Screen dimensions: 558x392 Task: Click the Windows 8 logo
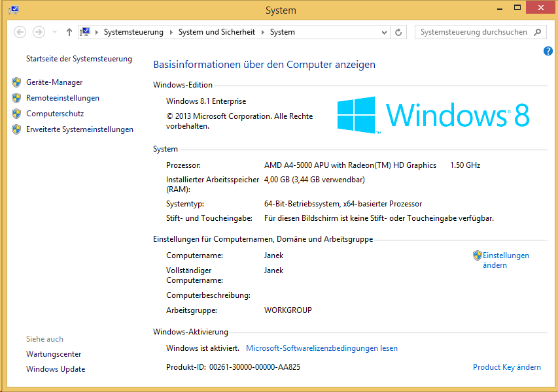433,115
